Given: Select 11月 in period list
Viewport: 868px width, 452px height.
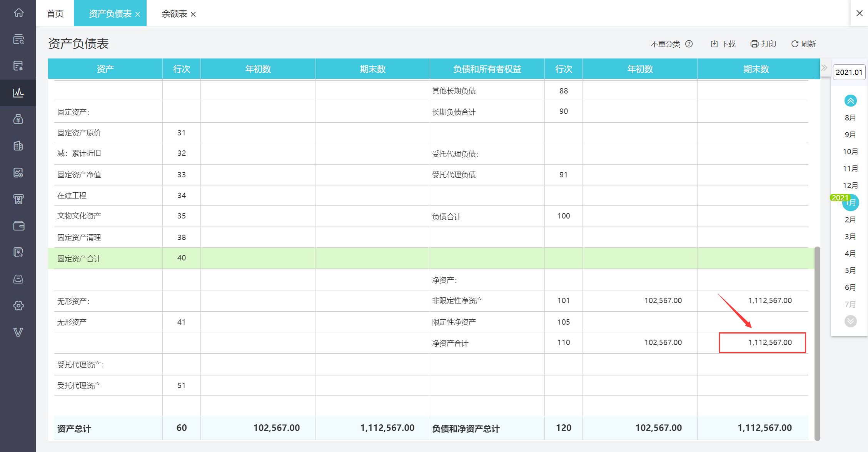Looking at the screenshot, I should pyautogui.click(x=850, y=168).
